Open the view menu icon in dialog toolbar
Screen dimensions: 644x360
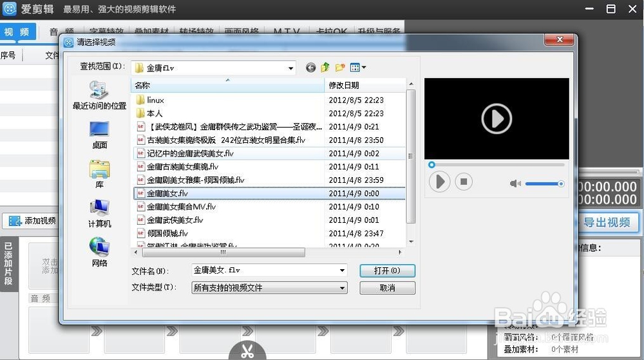coord(357,68)
